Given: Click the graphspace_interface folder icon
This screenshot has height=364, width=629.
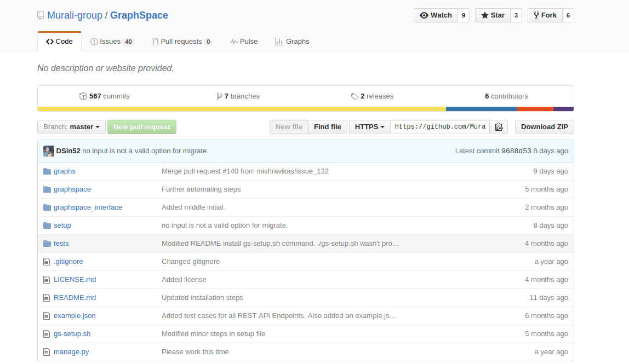Looking at the screenshot, I should click(x=47, y=207).
